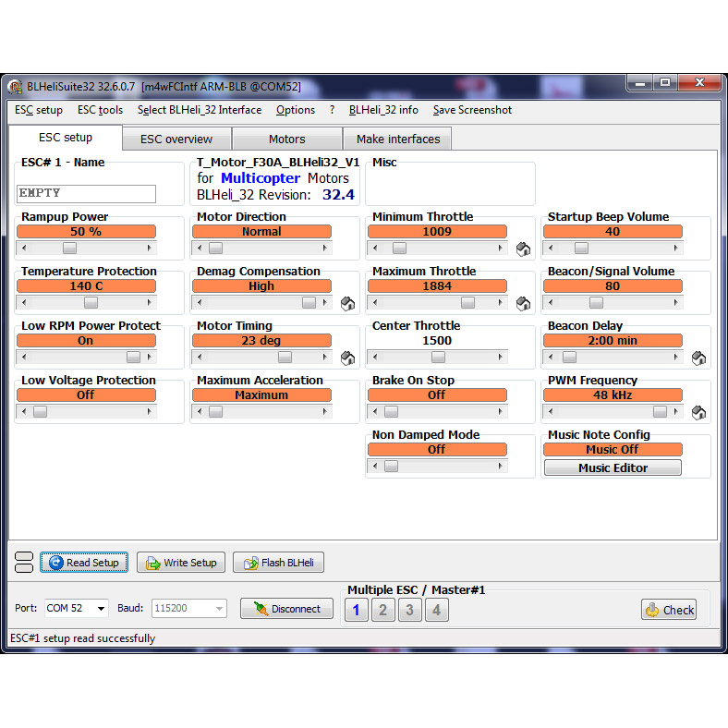Image resolution: width=728 pixels, height=728 pixels.
Task: Click the BLHeliSuite32 title bar app icon
Action: point(16,87)
